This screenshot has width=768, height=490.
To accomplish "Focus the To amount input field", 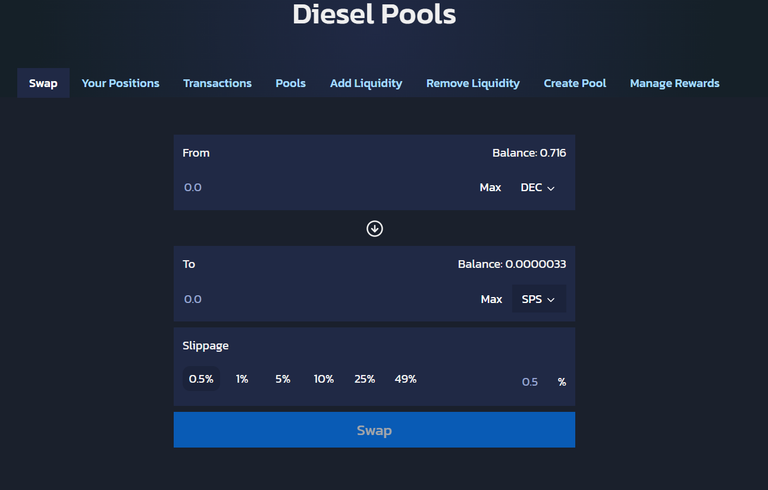I will (x=326, y=299).
